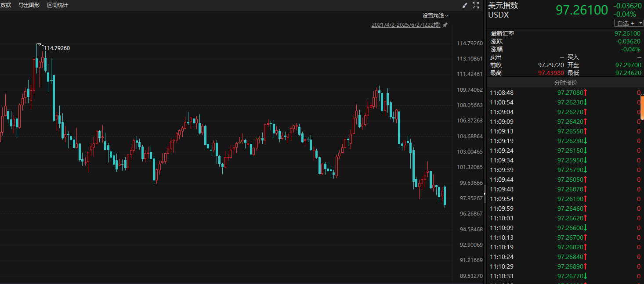Viewport: 644px width, 284px height.
Task: Click the paintbrush drawing tool icon
Action: tap(465, 5)
